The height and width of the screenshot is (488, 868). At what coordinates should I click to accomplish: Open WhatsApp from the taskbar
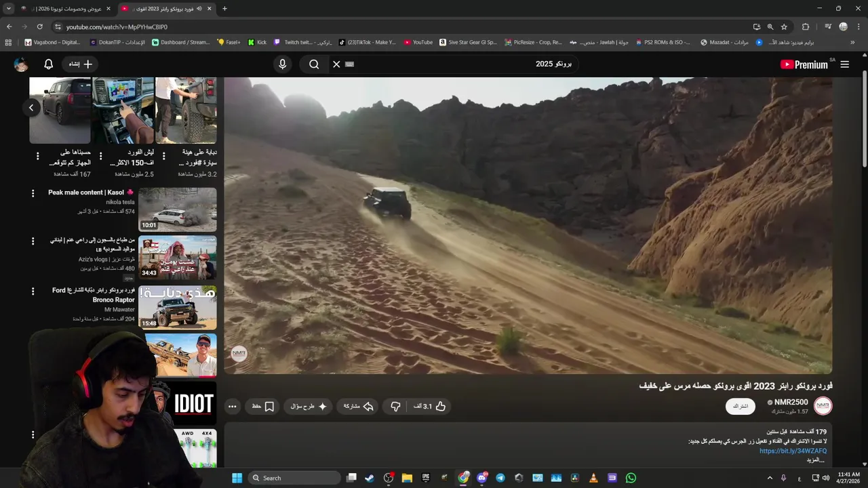pyautogui.click(x=631, y=478)
